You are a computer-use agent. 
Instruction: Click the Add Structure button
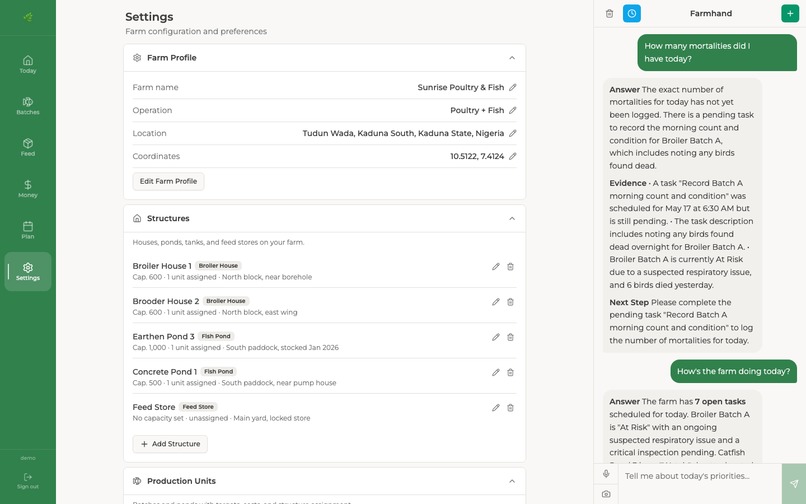[170, 444]
